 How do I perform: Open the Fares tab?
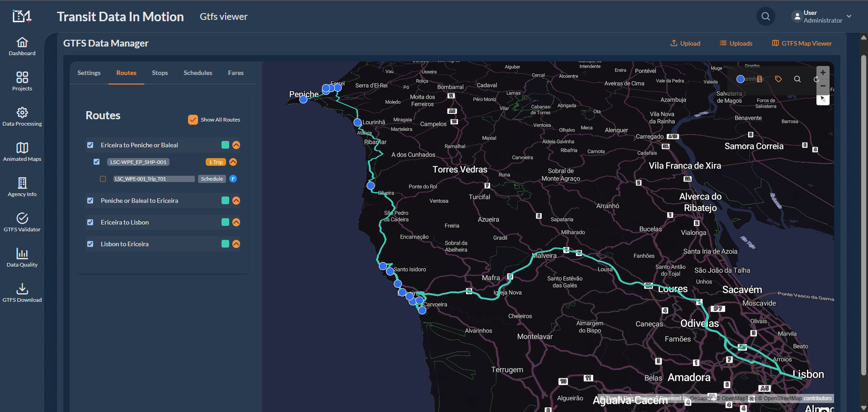coord(236,73)
